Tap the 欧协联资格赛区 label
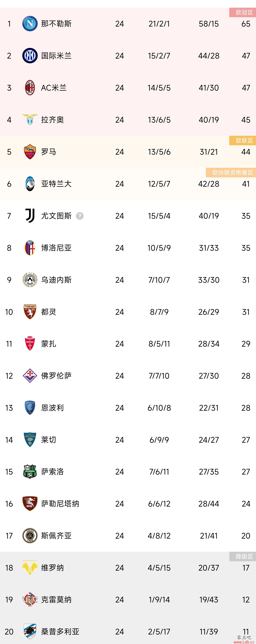 [x=231, y=173]
